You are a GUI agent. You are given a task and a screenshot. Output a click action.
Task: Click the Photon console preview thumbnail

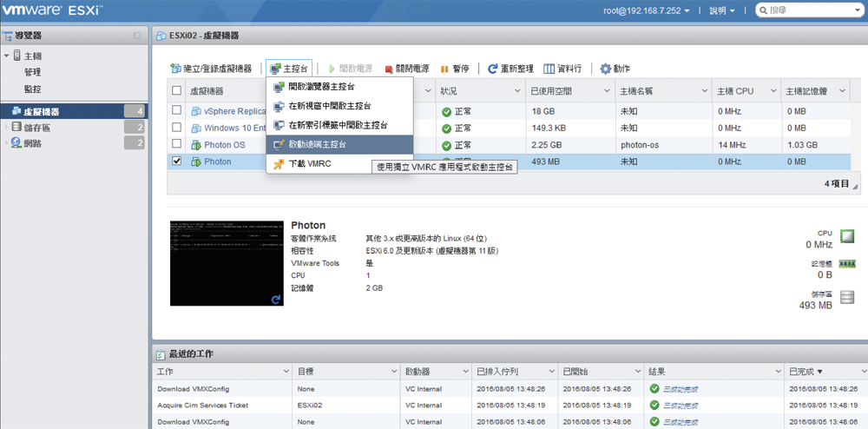click(227, 263)
